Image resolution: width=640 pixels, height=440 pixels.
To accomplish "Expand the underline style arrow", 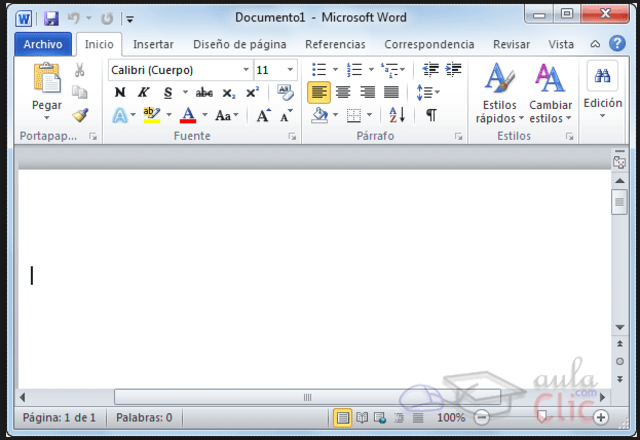I will pos(185,92).
